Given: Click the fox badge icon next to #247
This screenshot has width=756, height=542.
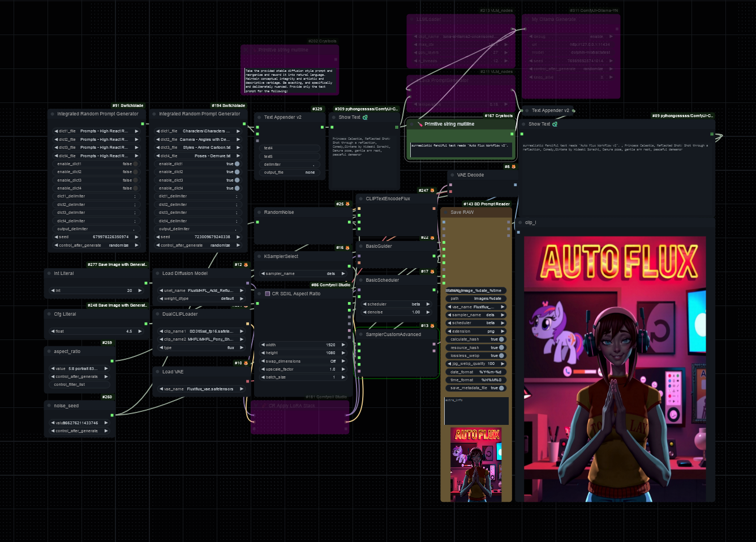Looking at the screenshot, I should click(x=432, y=191).
